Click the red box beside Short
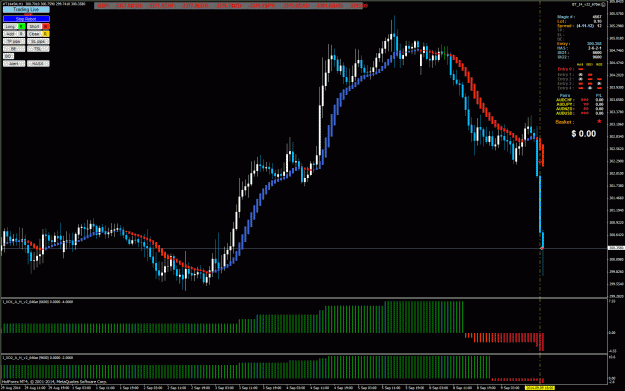 46,26
